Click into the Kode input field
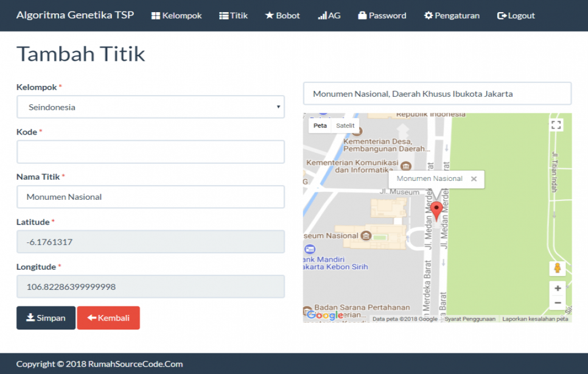This screenshot has width=588, height=374. coord(150,152)
